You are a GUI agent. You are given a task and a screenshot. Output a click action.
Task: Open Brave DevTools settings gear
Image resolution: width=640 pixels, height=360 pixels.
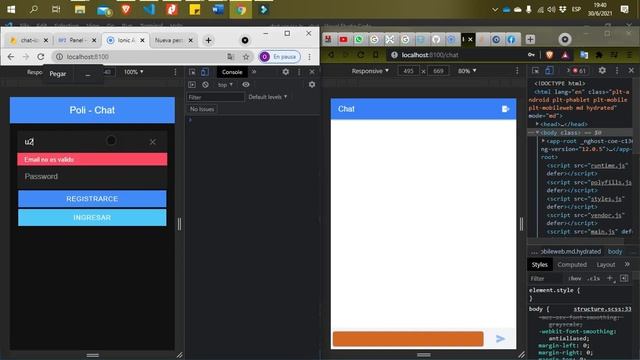pyautogui.click(x=602, y=70)
